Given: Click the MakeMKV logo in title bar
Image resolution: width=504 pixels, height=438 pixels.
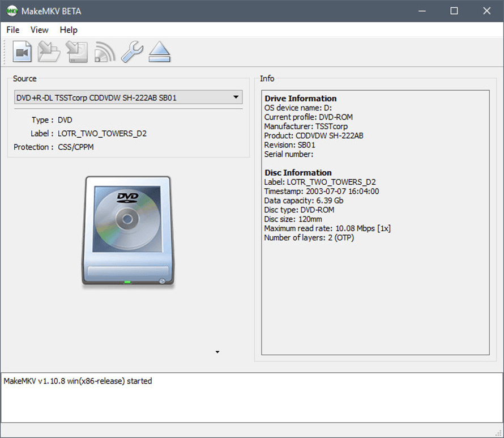Looking at the screenshot, I should (x=11, y=11).
